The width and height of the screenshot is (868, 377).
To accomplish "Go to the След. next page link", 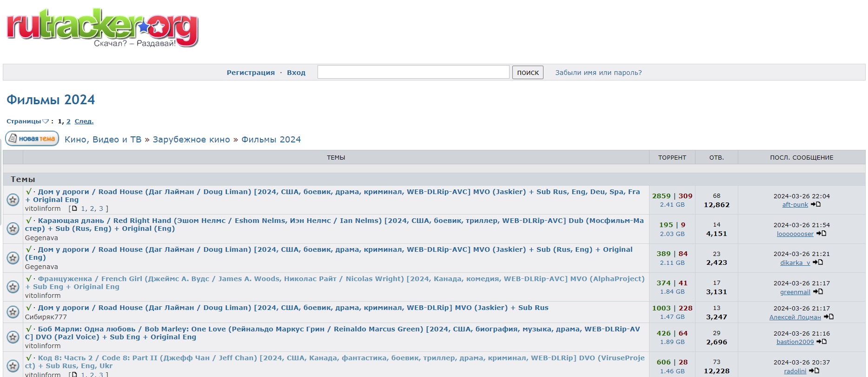I will 84,121.
